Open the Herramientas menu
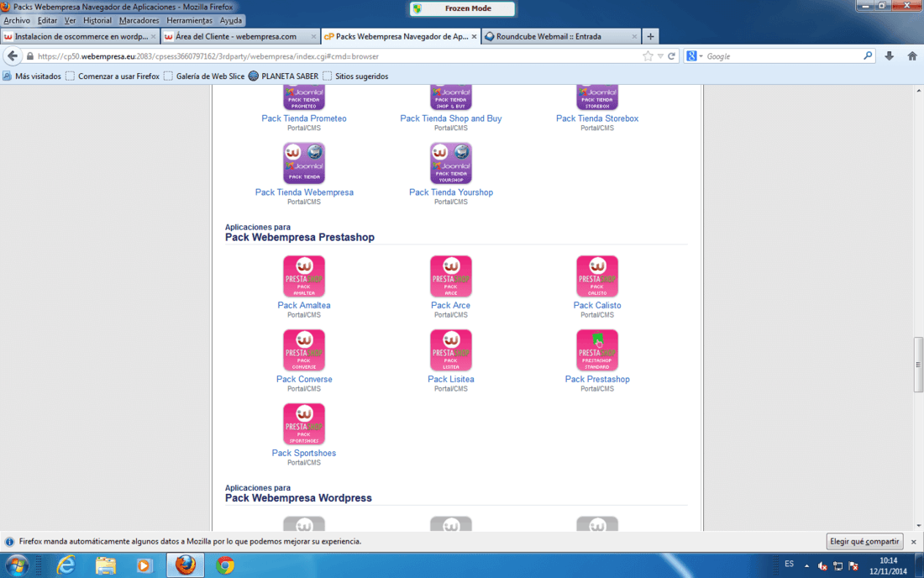Viewport: 924px width, 578px height. point(189,21)
